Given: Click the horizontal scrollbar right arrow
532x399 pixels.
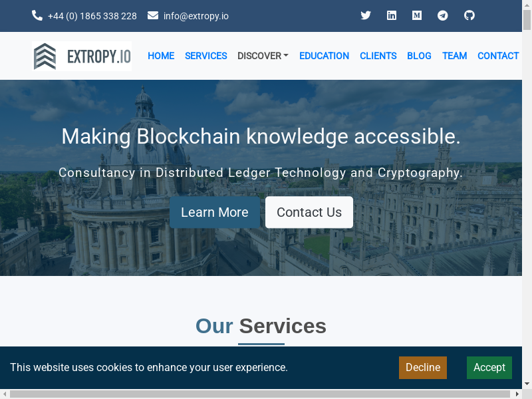Looking at the screenshot, I should point(517,394).
